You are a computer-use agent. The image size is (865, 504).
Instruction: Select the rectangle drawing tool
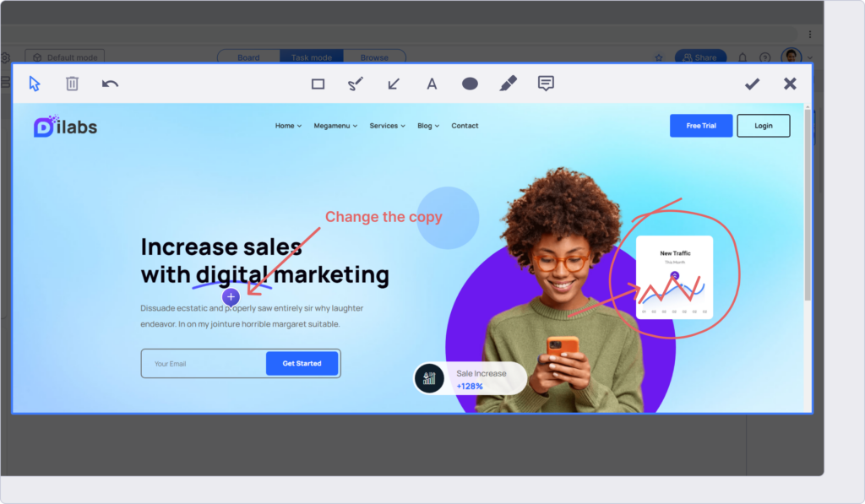tap(318, 84)
